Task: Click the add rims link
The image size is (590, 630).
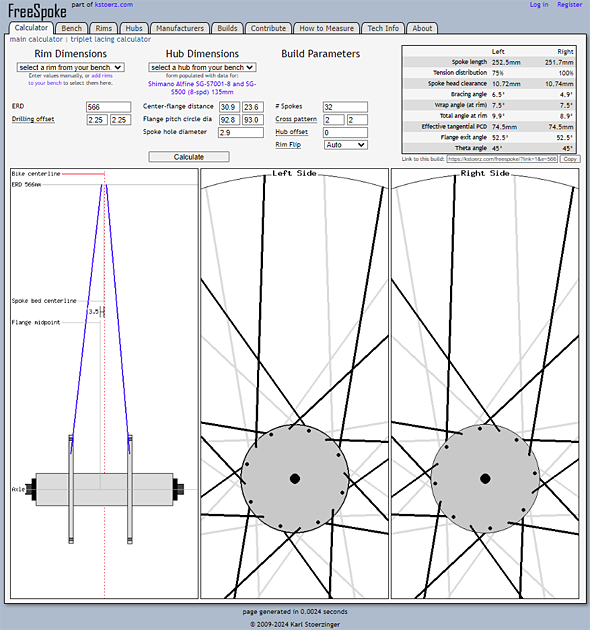Action: point(102,76)
